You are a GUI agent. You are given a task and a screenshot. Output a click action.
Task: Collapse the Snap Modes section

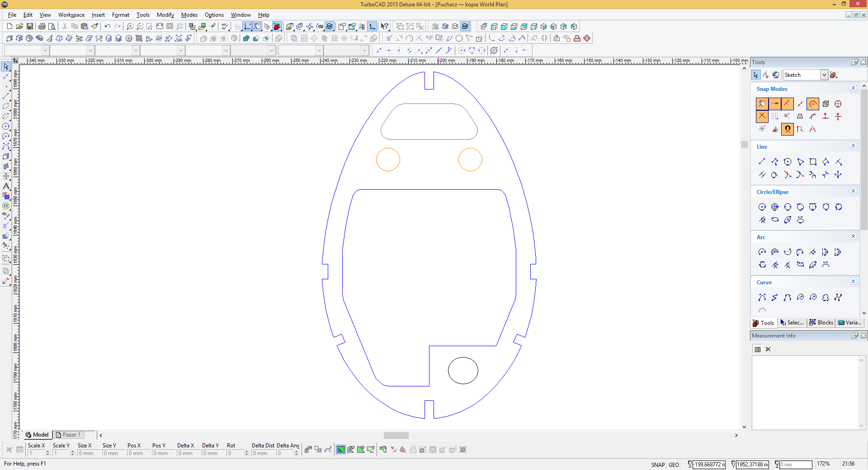[x=853, y=88]
